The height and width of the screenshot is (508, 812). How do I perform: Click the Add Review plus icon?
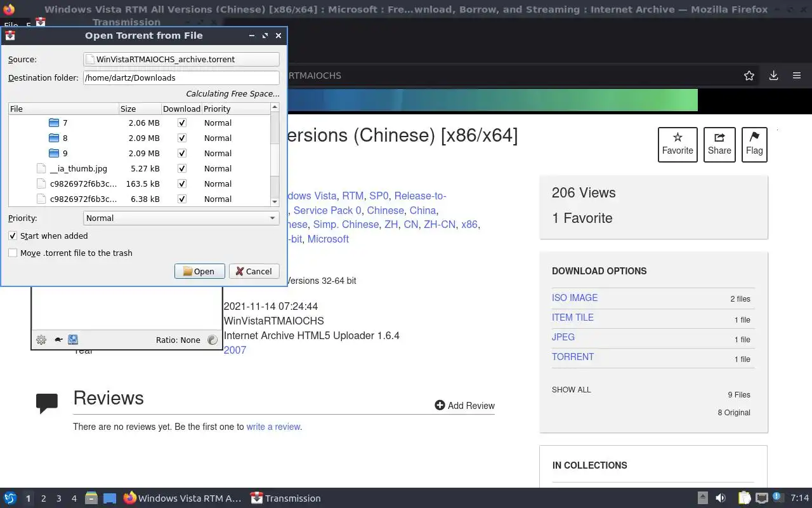440,405
